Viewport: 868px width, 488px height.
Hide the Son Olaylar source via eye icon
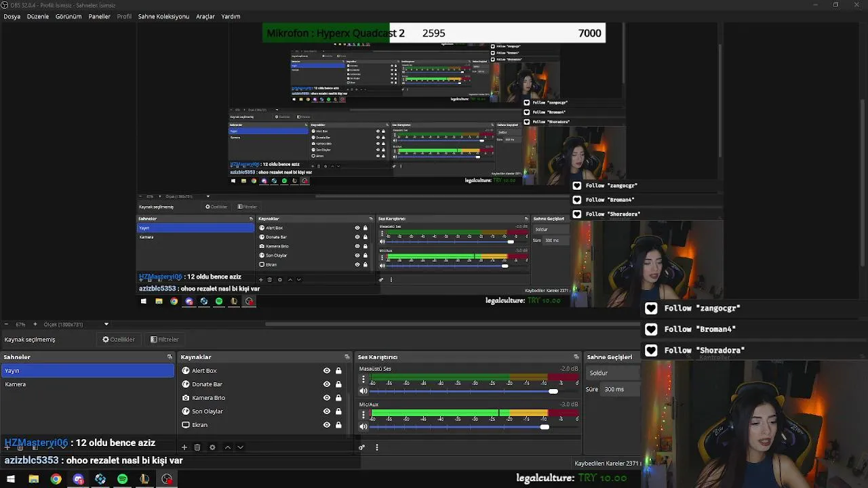point(327,411)
